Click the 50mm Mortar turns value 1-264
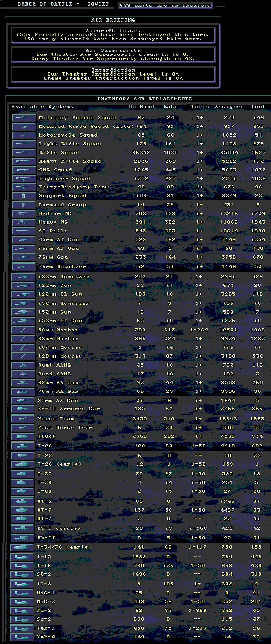 tap(199, 330)
